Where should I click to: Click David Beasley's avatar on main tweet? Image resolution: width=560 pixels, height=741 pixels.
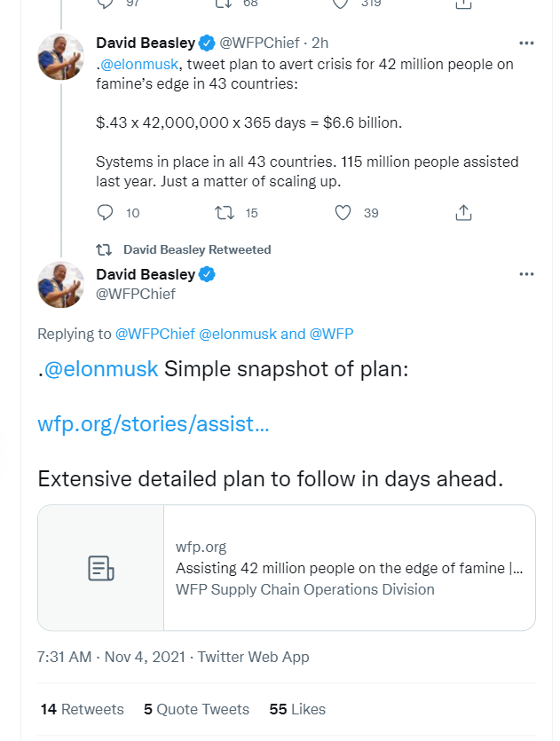[x=60, y=284]
